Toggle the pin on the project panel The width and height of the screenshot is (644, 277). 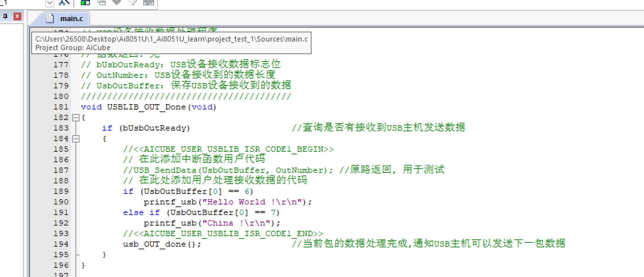tap(5, 16)
